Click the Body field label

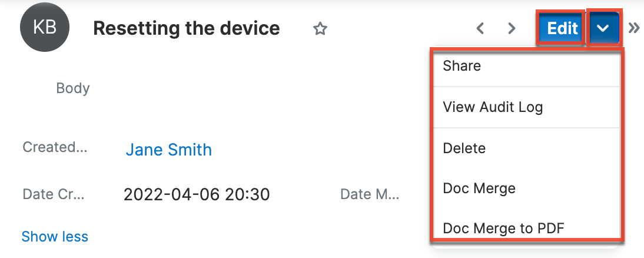73,88
